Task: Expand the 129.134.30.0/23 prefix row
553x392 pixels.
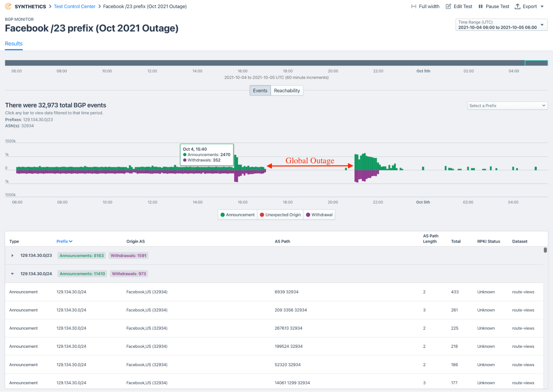Action: click(12, 256)
